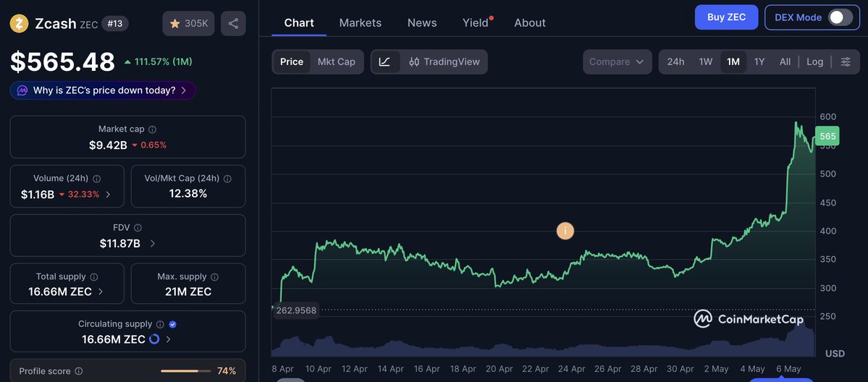868x382 pixels.
Task: Click the $565.48 price value
Action: pos(62,61)
